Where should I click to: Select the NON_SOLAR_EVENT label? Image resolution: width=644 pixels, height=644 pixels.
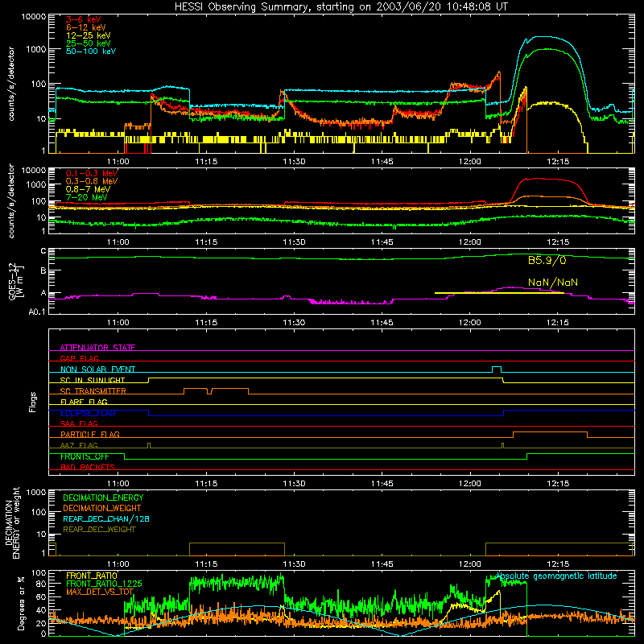pos(97,369)
